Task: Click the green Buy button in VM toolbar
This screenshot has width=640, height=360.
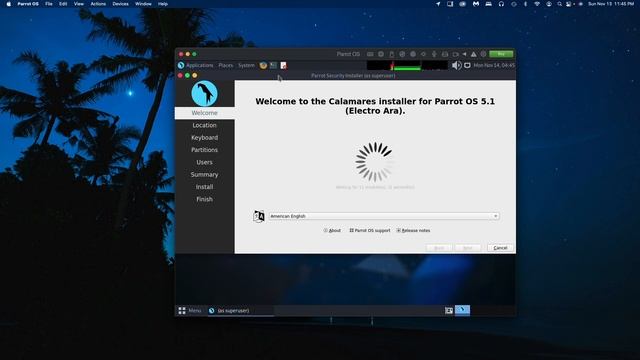Action: click(501, 54)
